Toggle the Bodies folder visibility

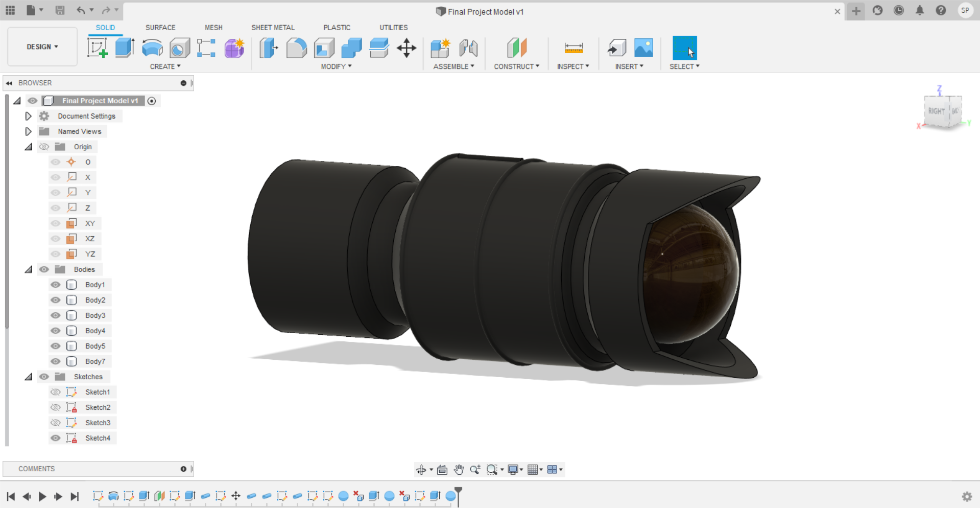coord(44,269)
